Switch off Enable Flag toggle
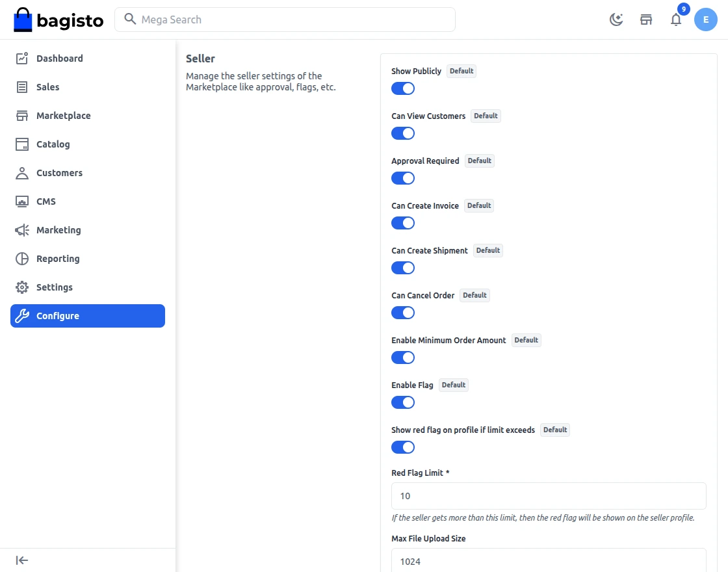Screen dimensions: 728x572 (403, 402)
